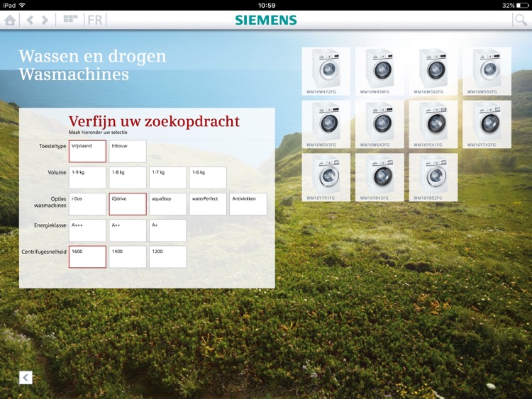Choose energy class A+
Image resolution: width=532 pixels, height=399 pixels.
[167, 230]
